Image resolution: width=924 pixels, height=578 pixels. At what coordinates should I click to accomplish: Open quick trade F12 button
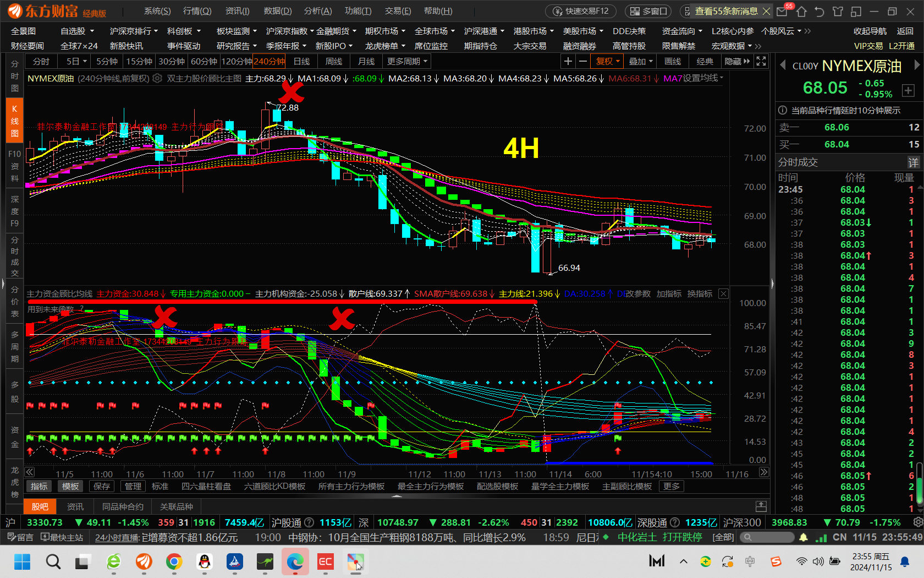(x=581, y=11)
